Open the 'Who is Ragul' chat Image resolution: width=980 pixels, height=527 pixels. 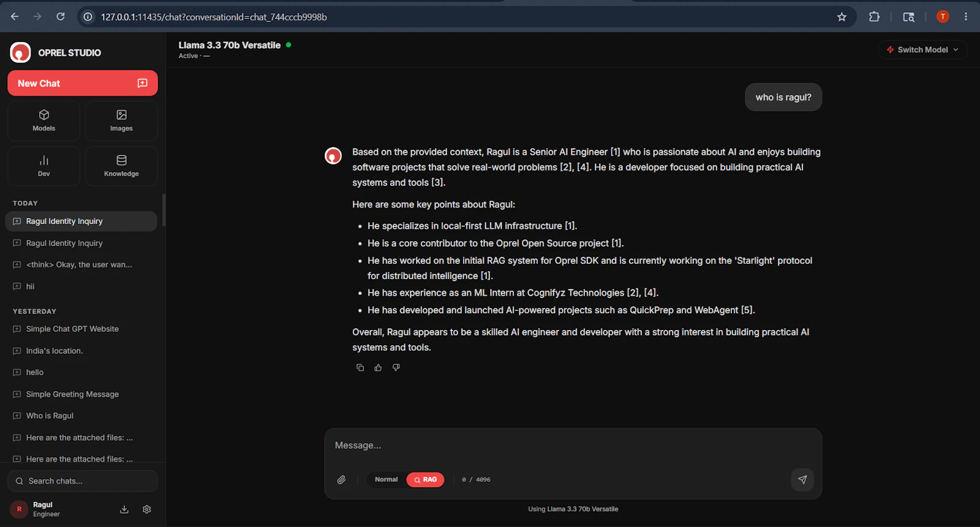click(81, 416)
